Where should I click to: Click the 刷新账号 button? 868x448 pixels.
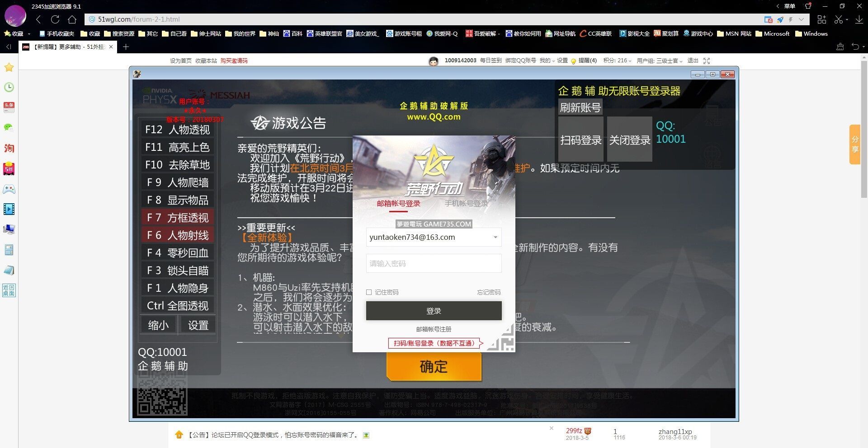[x=580, y=107]
